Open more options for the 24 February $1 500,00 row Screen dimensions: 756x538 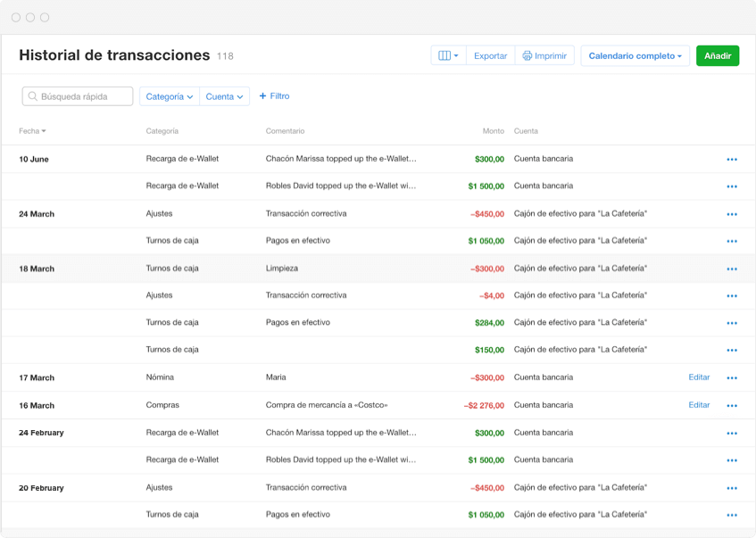[732, 460]
